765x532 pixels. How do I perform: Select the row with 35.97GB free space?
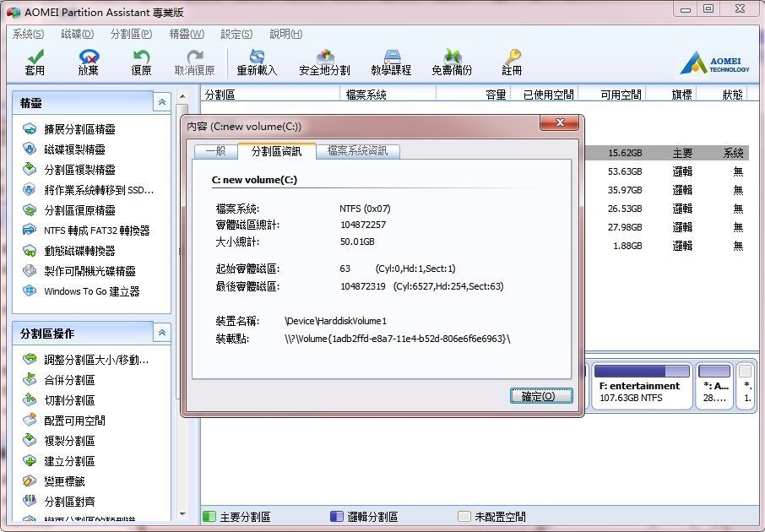(666, 190)
